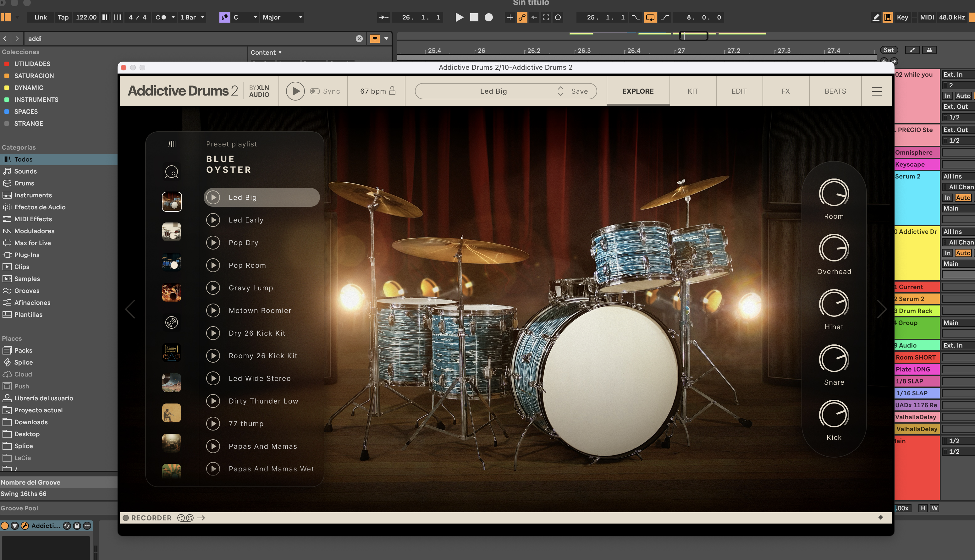Switch to the KIT tab in Addictive Drums

pyautogui.click(x=692, y=91)
